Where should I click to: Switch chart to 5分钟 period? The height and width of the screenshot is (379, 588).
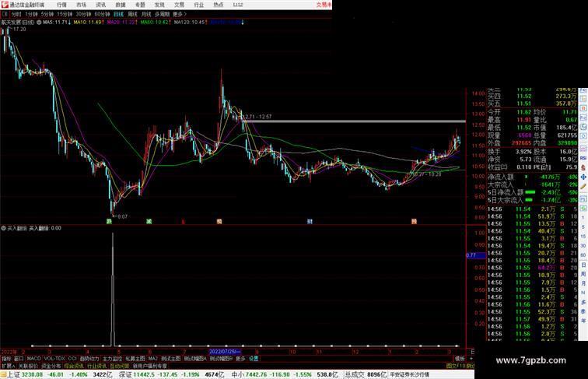[x=47, y=14]
